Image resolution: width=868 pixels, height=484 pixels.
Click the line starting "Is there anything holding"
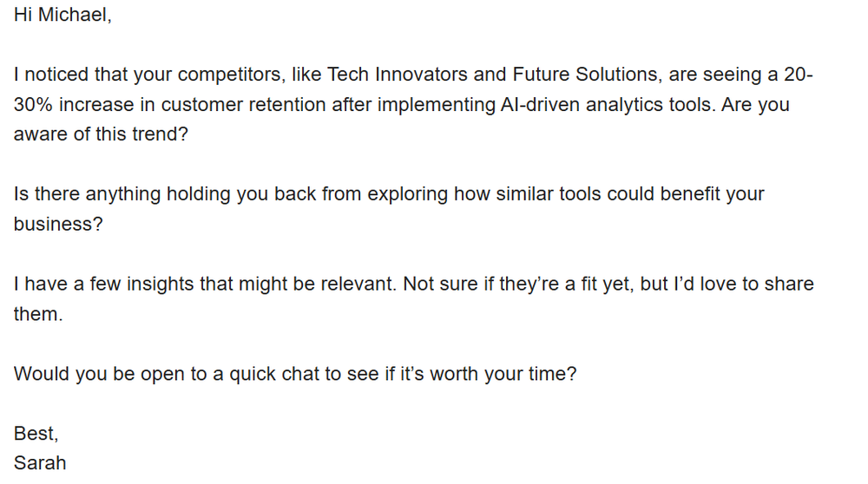(x=389, y=194)
